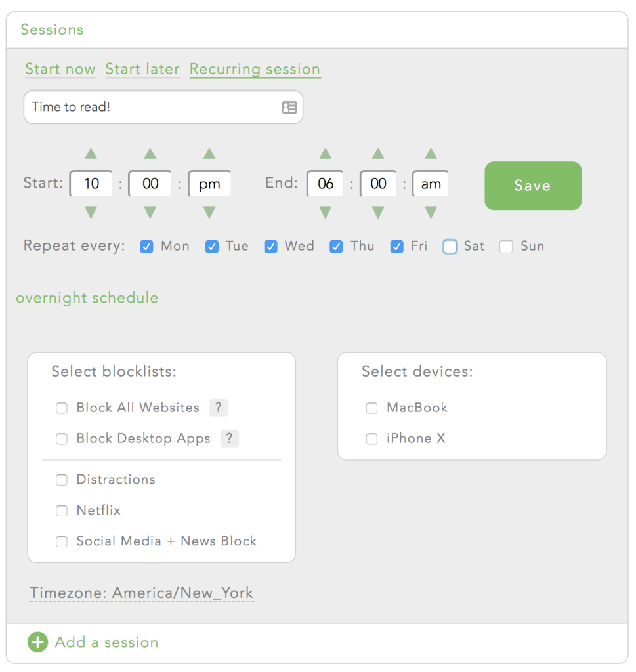Switch to the Start now tab
636x672 pixels.
[60, 69]
